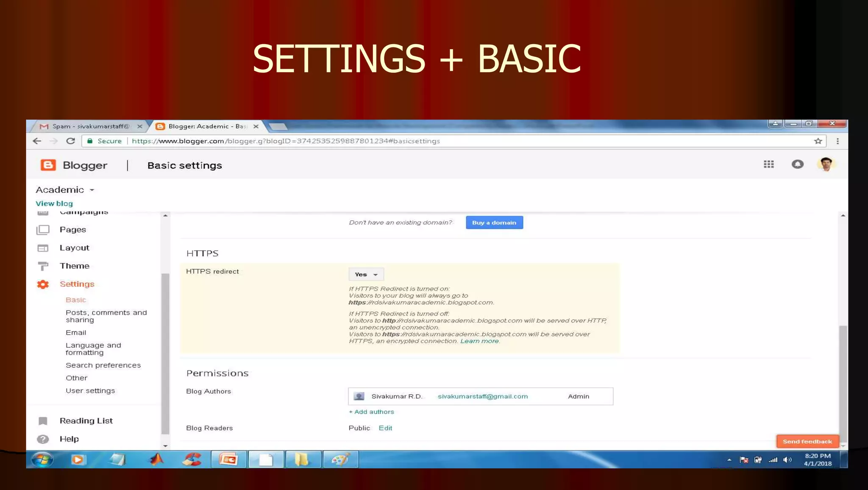Click main page scrollbar up arrow
The height and width of the screenshot is (490, 868).
point(843,216)
